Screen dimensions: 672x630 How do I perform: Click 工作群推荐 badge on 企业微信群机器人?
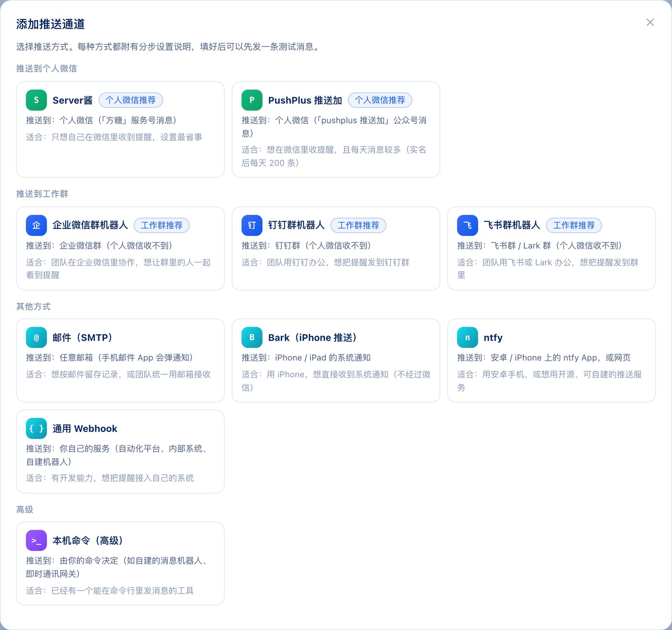[162, 225]
